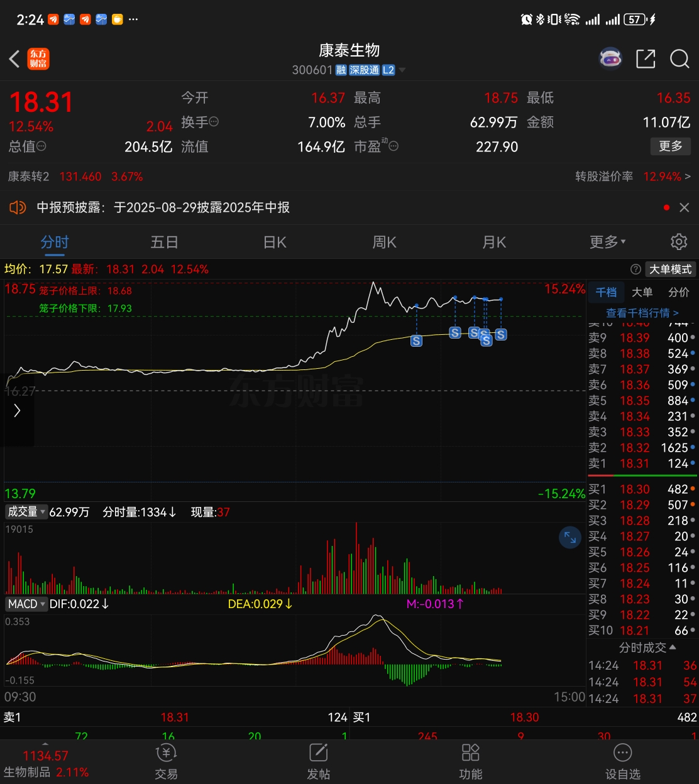Tap the MACD histogram chart area
The width and height of the screenshot is (699, 784).
pyautogui.click(x=295, y=650)
